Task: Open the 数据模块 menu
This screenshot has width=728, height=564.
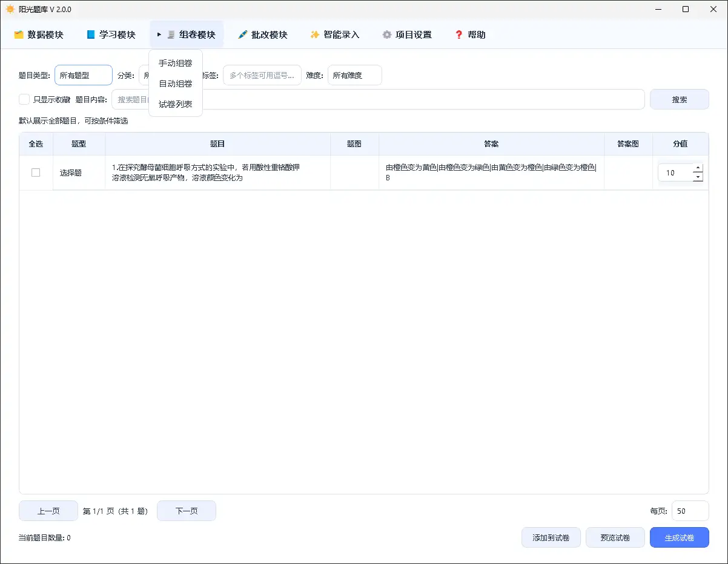Action: pyautogui.click(x=39, y=35)
